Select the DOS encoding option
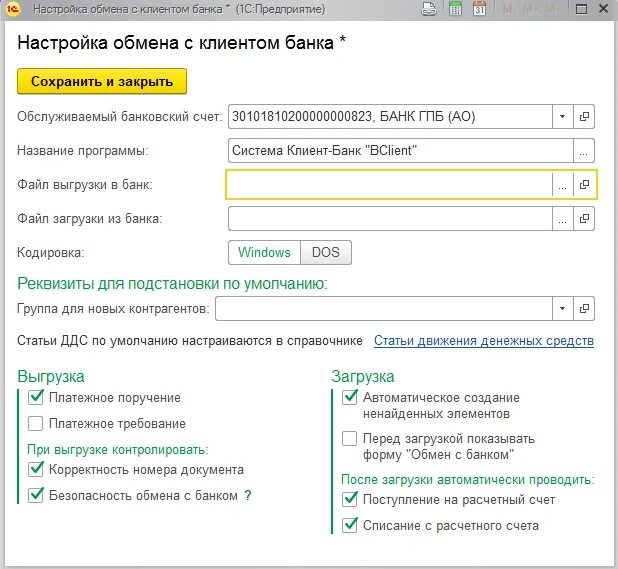The width and height of the screenshot is (618, 569). click(x=326, y=252)
